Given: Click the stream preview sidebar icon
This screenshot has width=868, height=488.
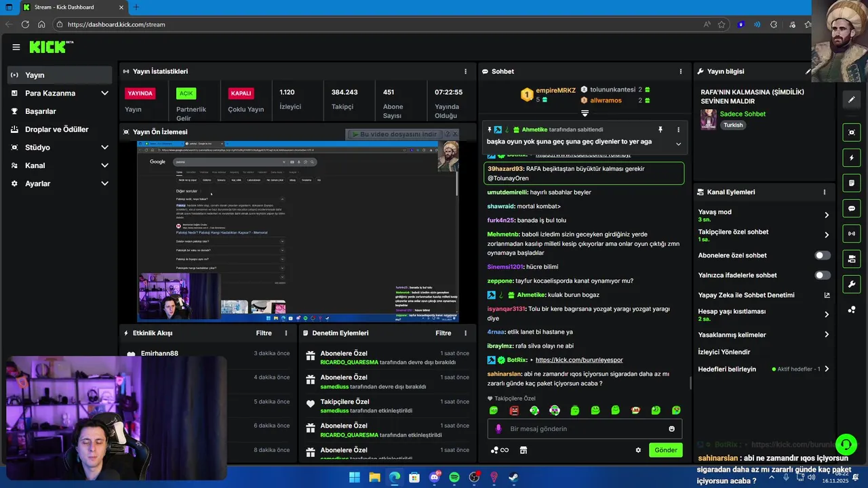Looking at the screenshot, I should tap(852, 132).
